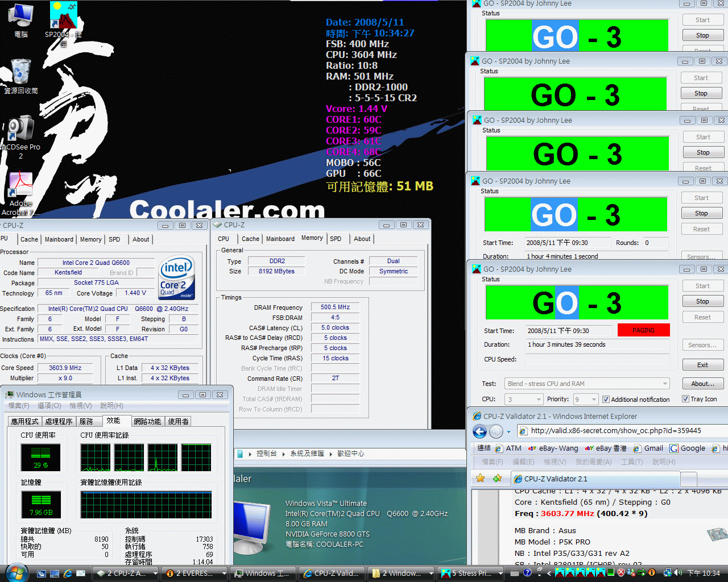
Task: Click the About... button in SP2004
Action: (x=702, y=384)
